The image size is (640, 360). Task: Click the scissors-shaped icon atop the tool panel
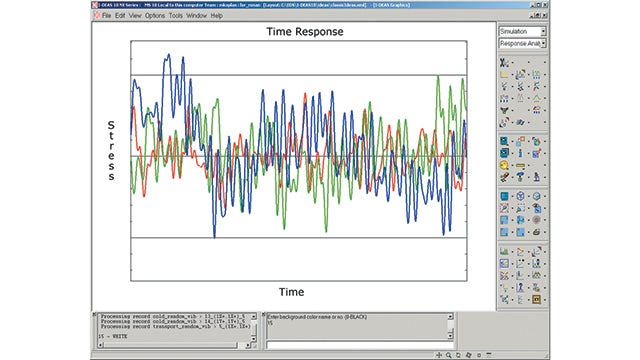504,62
